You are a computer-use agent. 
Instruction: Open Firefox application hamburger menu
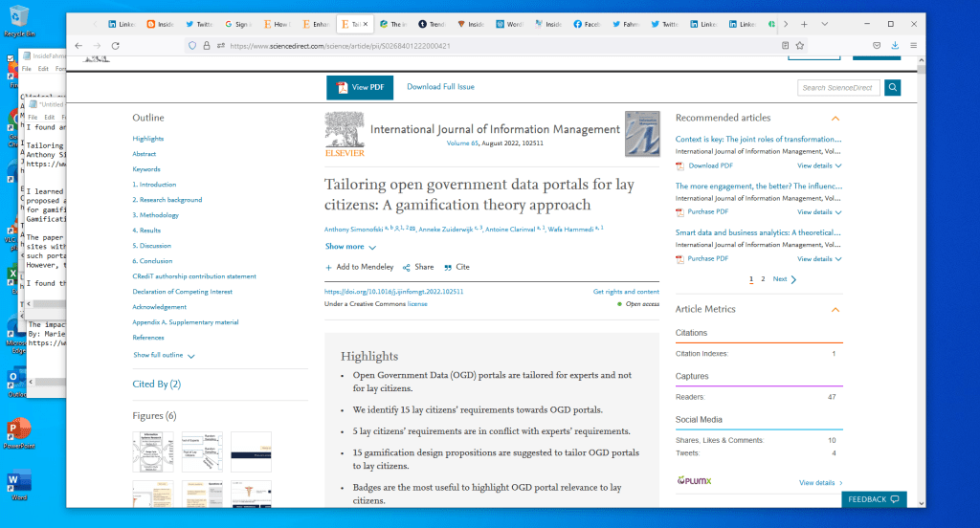913,45
